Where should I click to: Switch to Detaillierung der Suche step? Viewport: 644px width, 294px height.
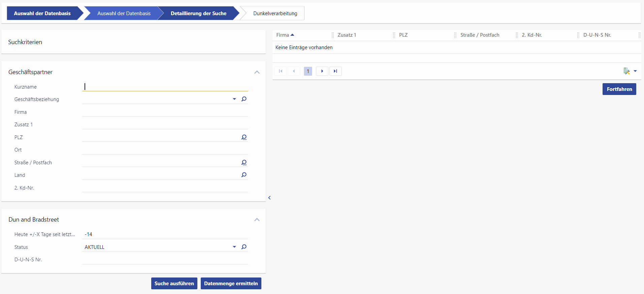pyautogui.click(x=198, y=13)
